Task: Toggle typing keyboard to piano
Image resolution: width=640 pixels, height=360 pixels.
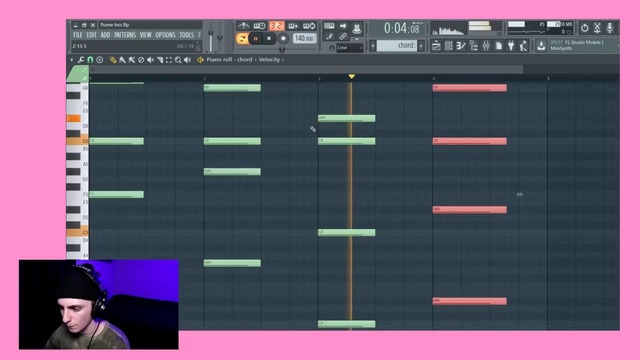Action: tap(329, 26)
